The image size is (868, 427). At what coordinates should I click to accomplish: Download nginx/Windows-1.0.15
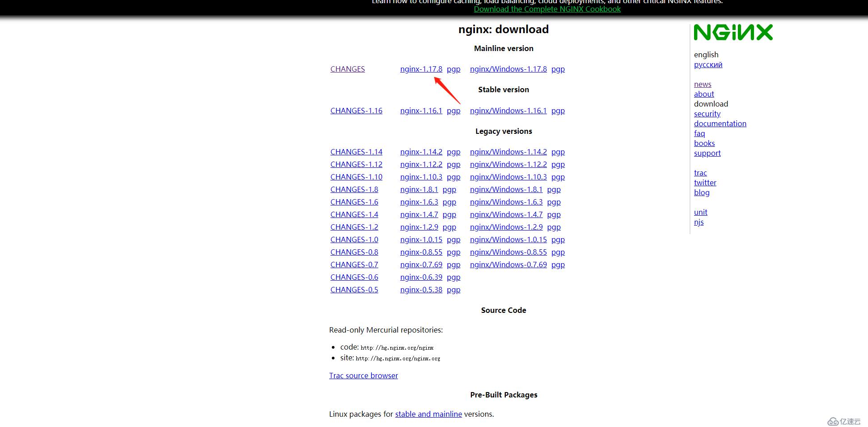click(508, 239)
